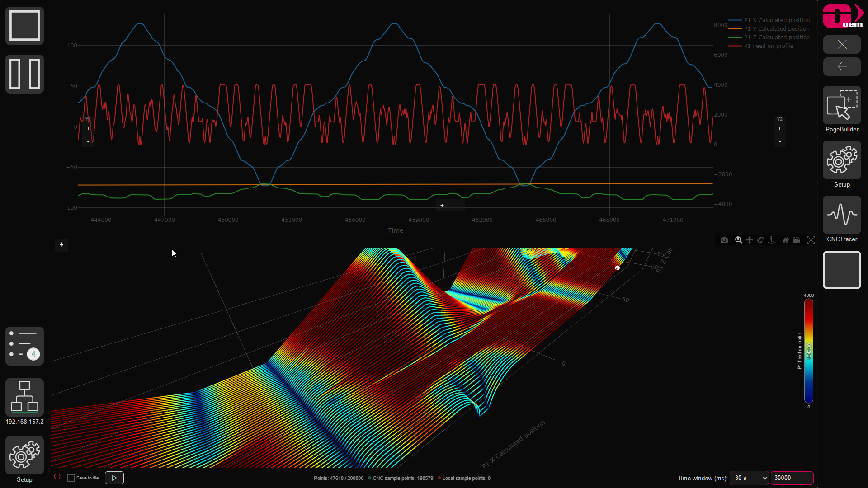Zoom out the time axis with minus
Screen dimensions: 868x488
pos(459,206)
